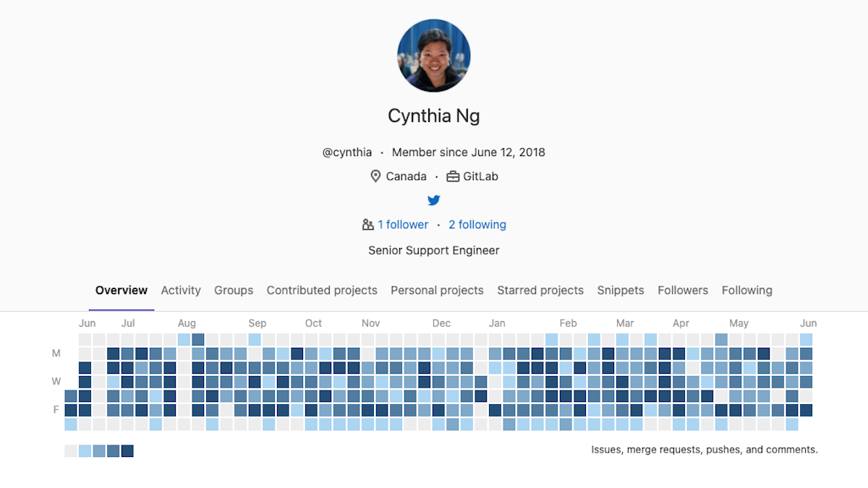This screenshot has width=868, height=488.
Task: Open the Groups tab
Action: click(234, 290)
